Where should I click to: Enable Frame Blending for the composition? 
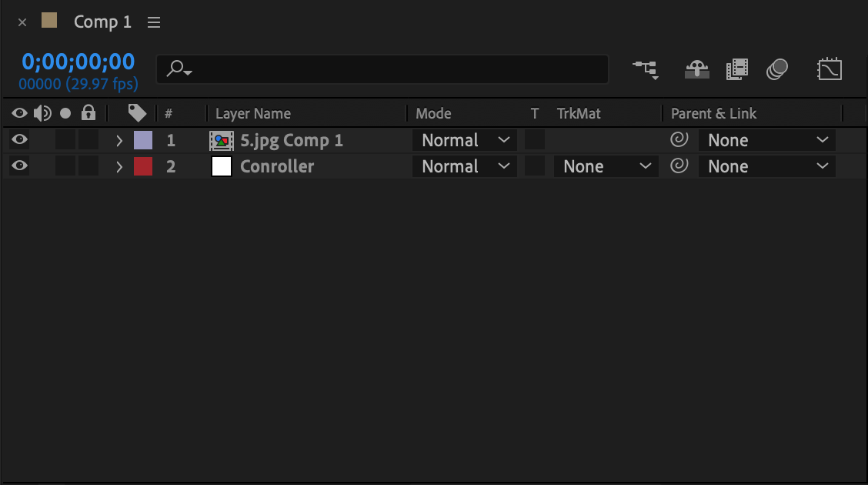[737, 70]
